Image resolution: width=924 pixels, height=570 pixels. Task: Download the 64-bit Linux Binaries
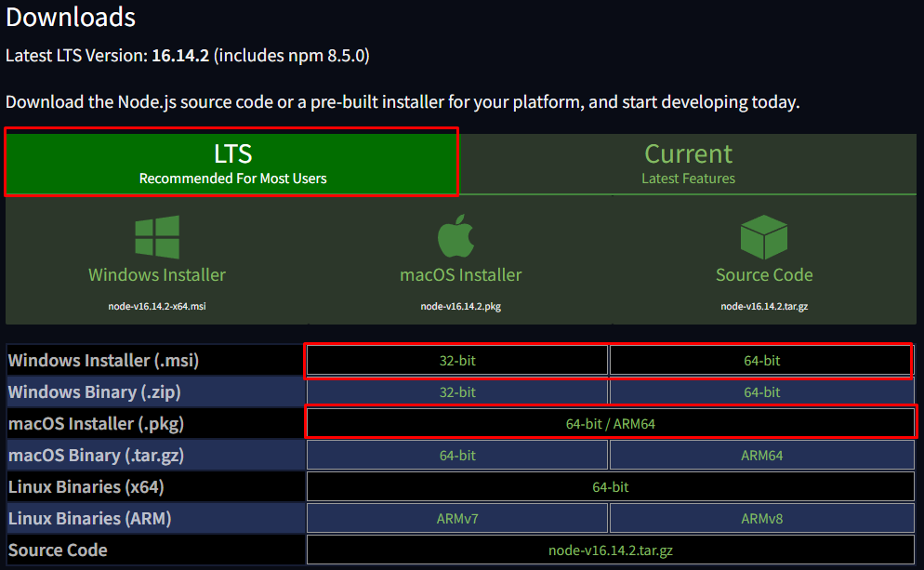tap(609, 486)
